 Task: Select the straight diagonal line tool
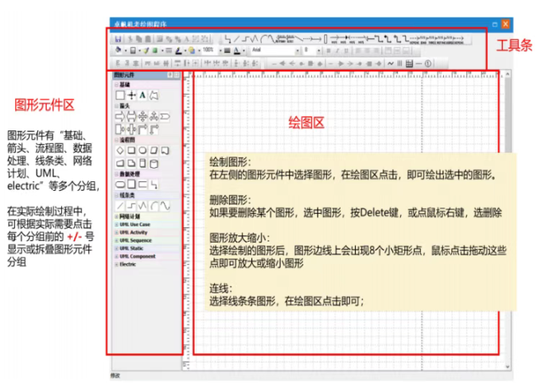pos(120,205)
